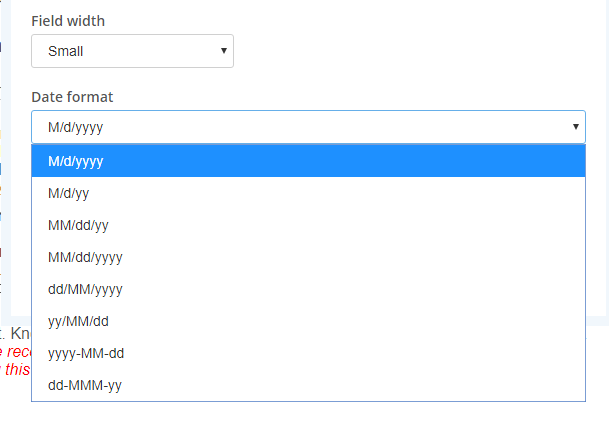This screenshot has width=609, height=428.
Task: Open the Field width Small dropdown
Action: point(132,51)
